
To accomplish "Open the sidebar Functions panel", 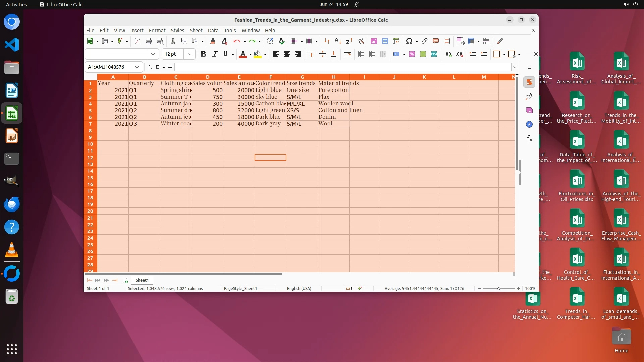I will pos(529,138).
